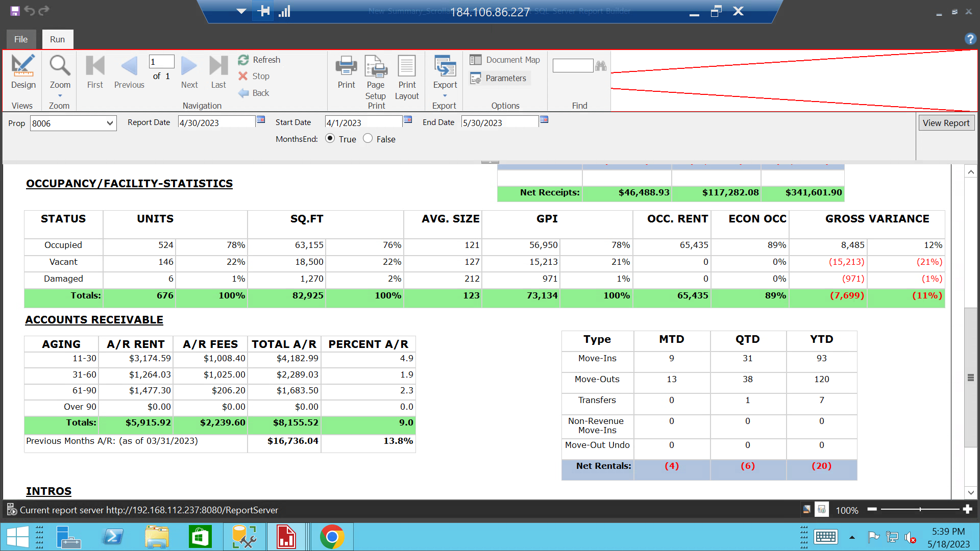980x551 pixels.
Task: Open the Export dropdown
Action: (445, 95)
